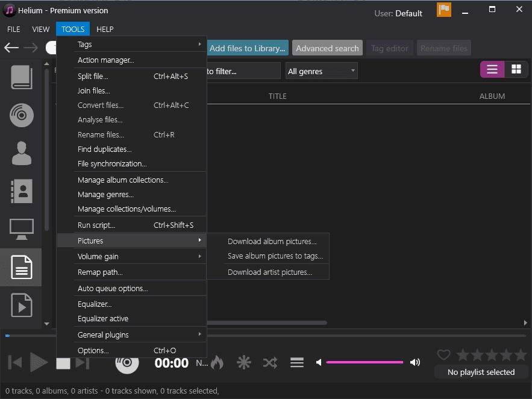Mute audio using small speaker icon
The height and width of the screenshot is (399, 532).
(318, 362)
